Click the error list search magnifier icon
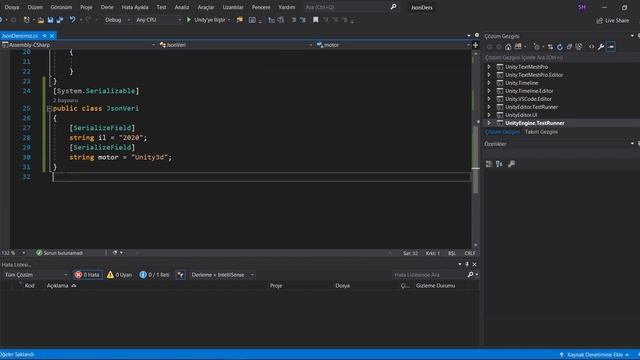This screenshot has width=640, height=360. point(471,275)
